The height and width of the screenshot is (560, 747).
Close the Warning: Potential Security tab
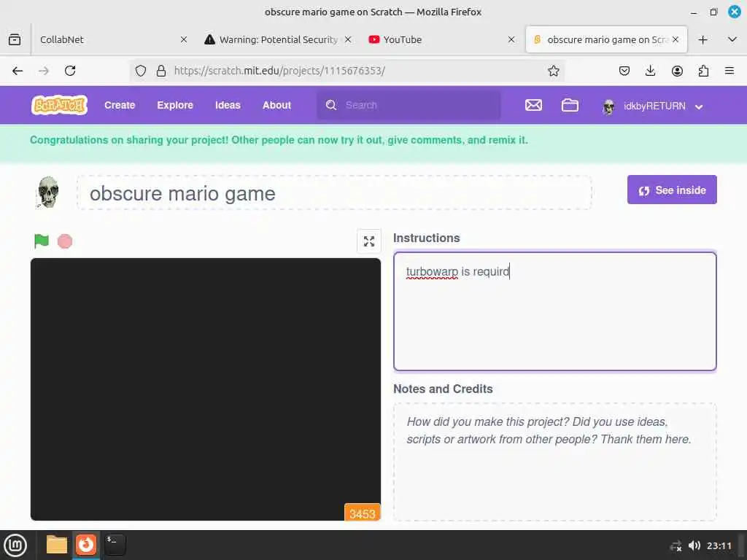point(348,39)
